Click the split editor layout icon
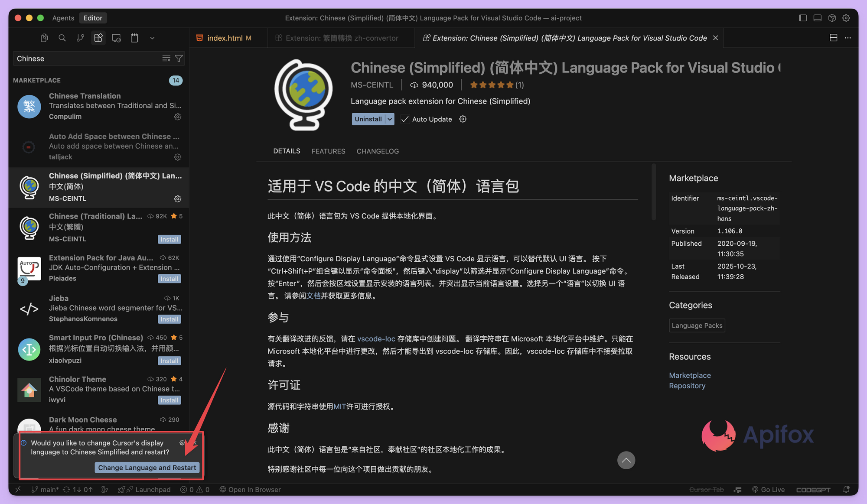Screen dimensions: 867x504 (x=833, y=38)
